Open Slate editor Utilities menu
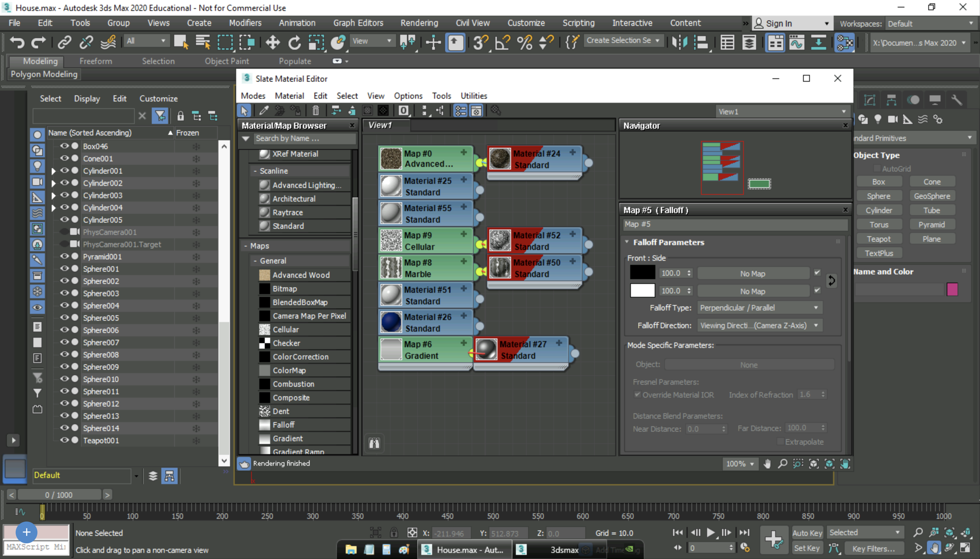980x559 pixels. tap(474, 96)
